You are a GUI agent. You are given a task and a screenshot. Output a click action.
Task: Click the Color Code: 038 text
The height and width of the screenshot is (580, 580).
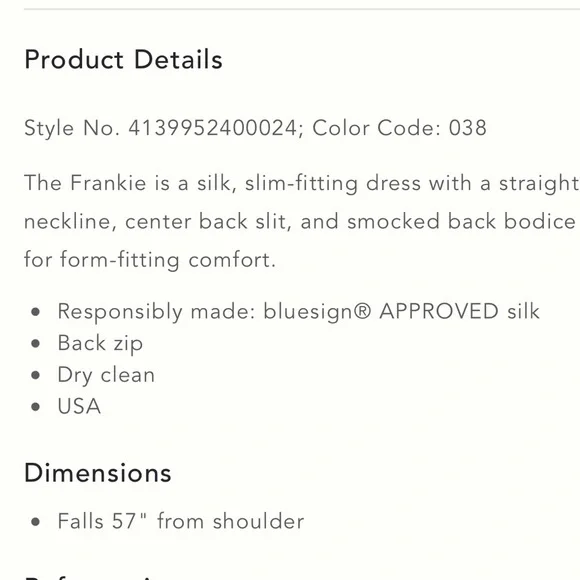[x=399, y=128]
